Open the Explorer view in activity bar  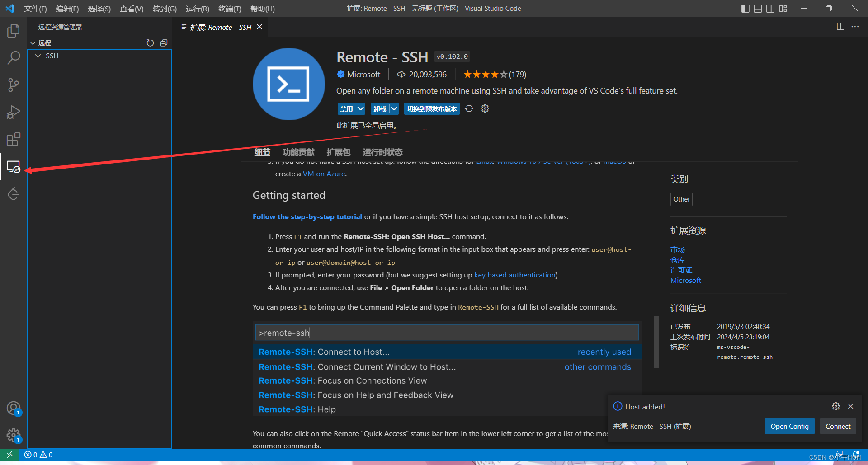(14, 31)
